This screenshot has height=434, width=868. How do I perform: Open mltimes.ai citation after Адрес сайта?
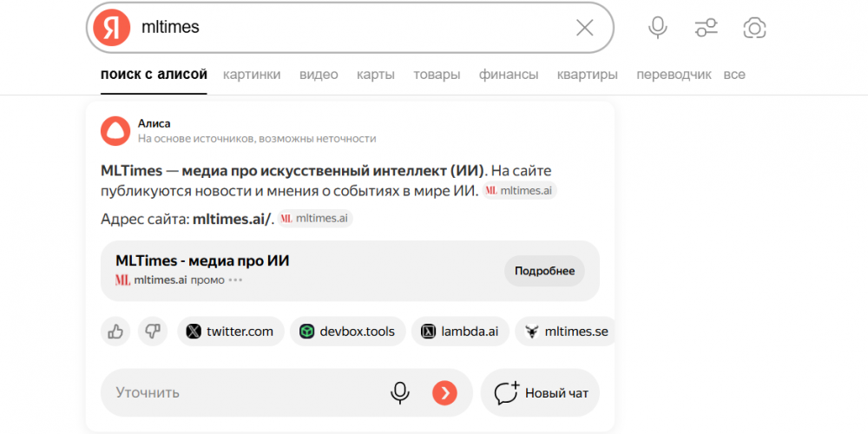(x=315, y=219)
